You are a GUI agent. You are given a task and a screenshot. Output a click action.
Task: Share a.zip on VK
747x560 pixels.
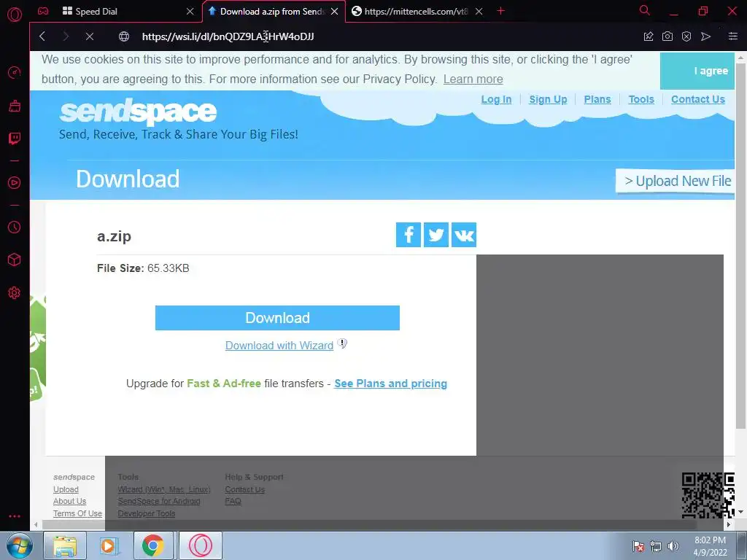pyautogui.click(x=463, y=235)
